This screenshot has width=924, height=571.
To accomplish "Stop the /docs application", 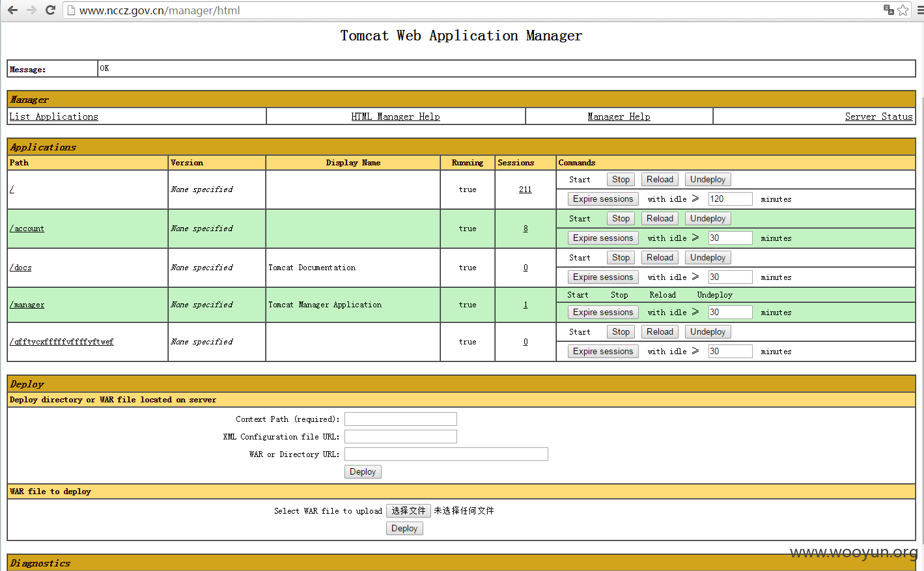I will tap(621, 258).
